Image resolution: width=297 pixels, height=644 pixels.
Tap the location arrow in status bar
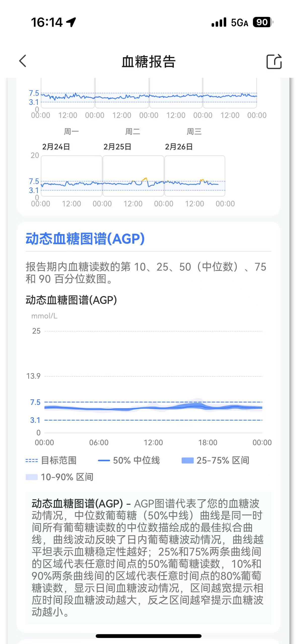coord(71,22)
